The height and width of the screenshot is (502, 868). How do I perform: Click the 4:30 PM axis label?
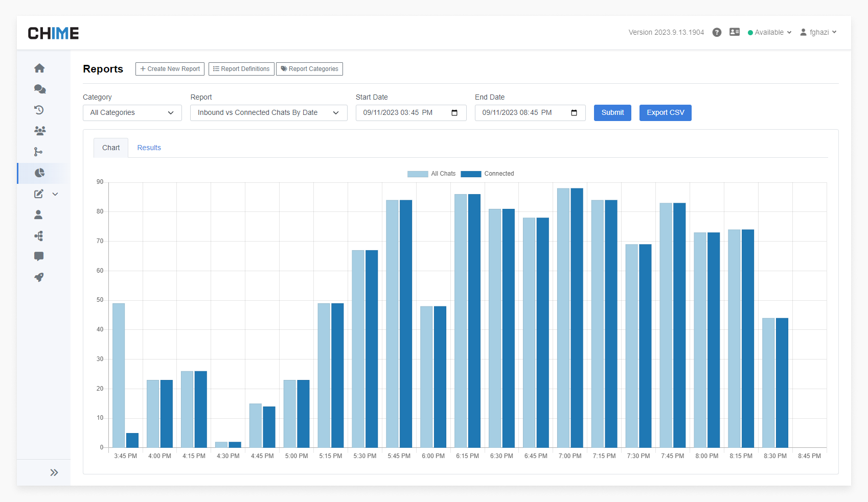228,456
